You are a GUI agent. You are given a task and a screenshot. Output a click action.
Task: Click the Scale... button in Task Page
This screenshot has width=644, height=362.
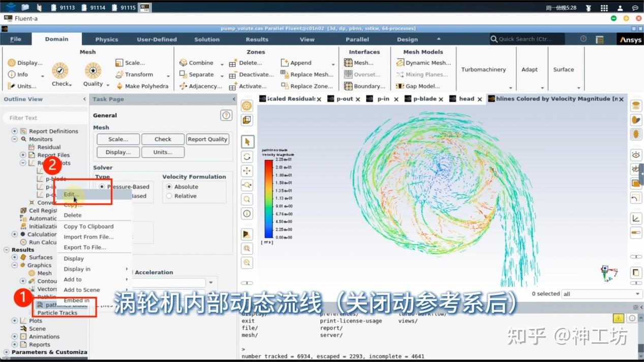click(x=118, y=139)
